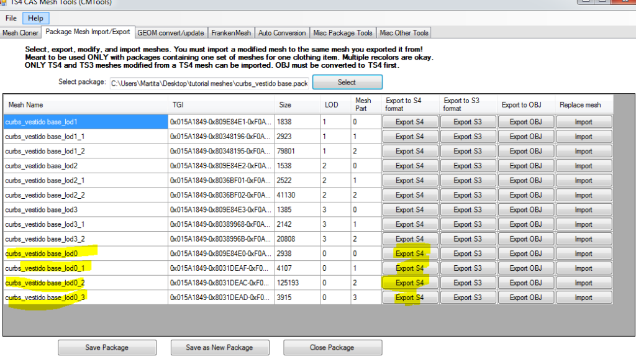Import mesh for curbs_vestido base_lod0_3
The height and width of the screenshot is (364, 636).
[583, 298]
